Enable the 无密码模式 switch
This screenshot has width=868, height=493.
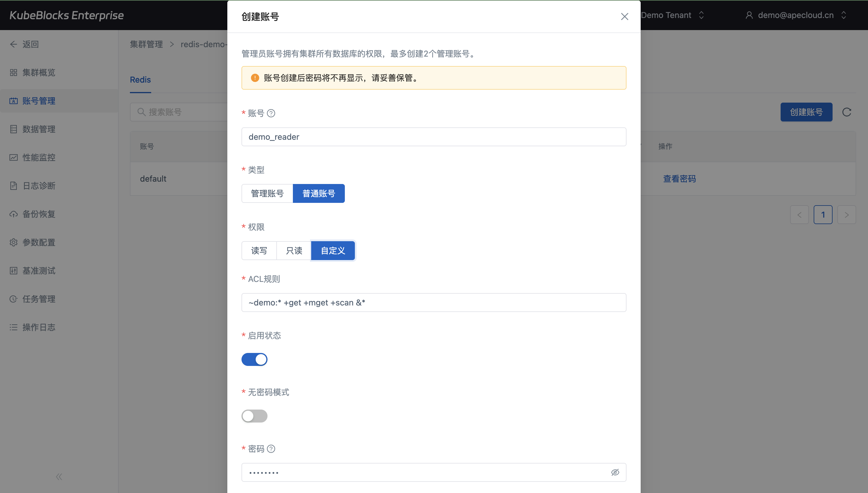[x=254, y=416]
